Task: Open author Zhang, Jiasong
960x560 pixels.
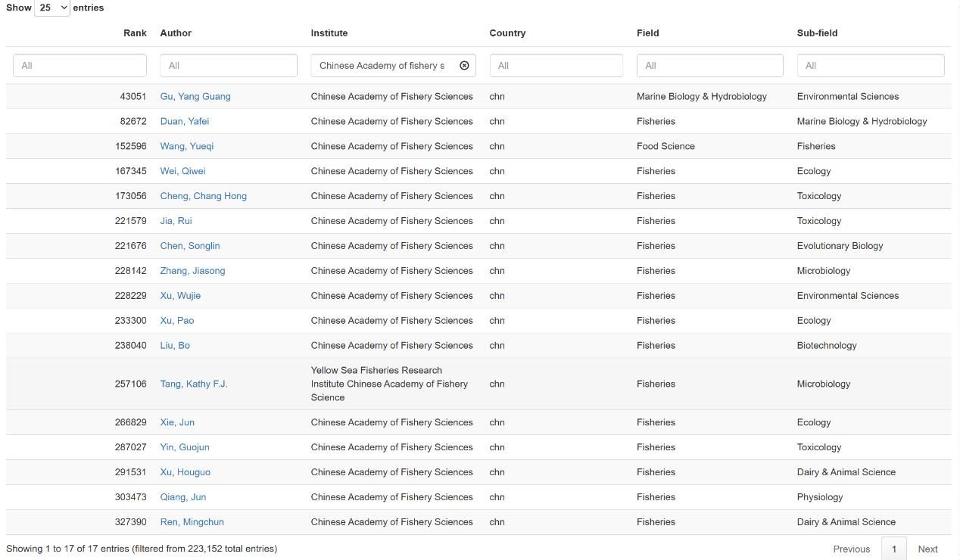Action: coord(192,271)
